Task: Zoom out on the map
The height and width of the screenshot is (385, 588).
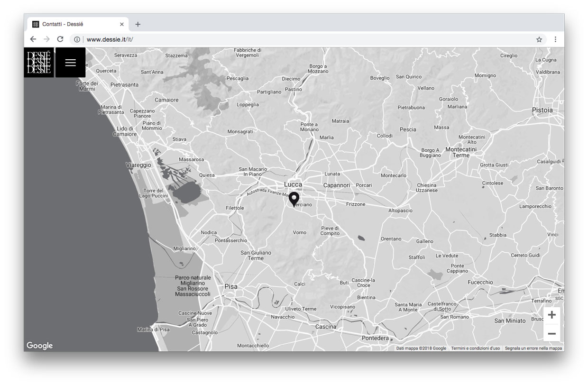Action: [x=551, y=334]
